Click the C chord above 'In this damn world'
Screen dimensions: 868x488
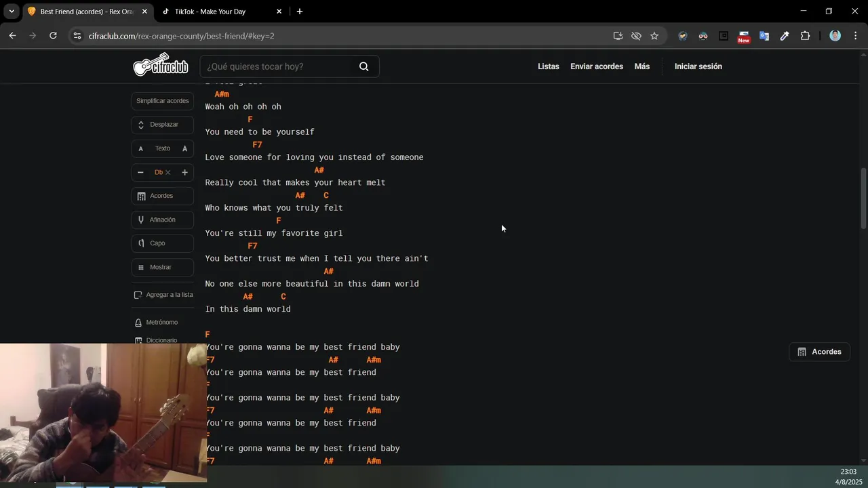(283, 296)
